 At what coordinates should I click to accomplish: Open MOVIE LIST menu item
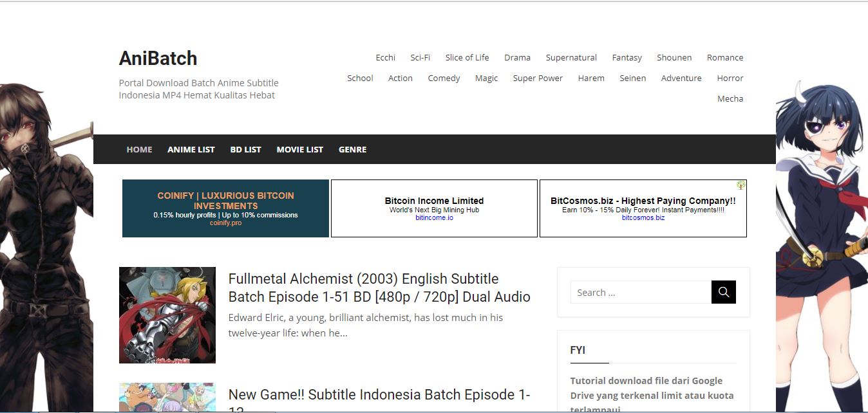point(300,149)
